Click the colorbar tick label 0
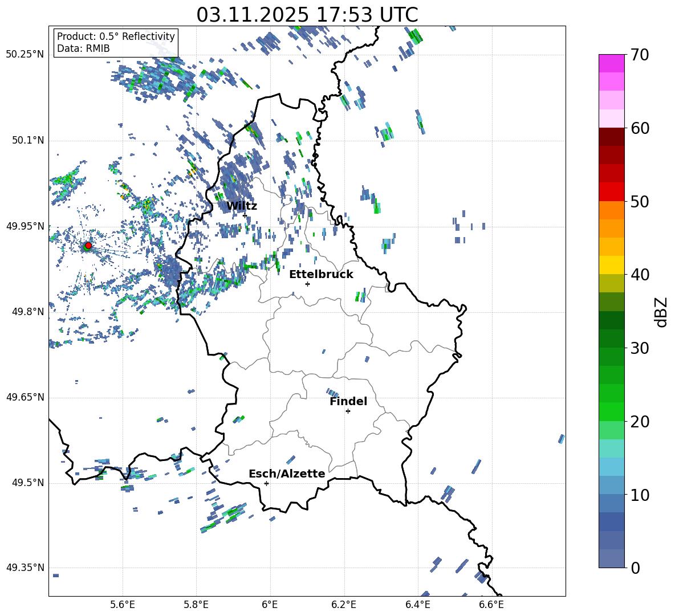 coord(635,568)
